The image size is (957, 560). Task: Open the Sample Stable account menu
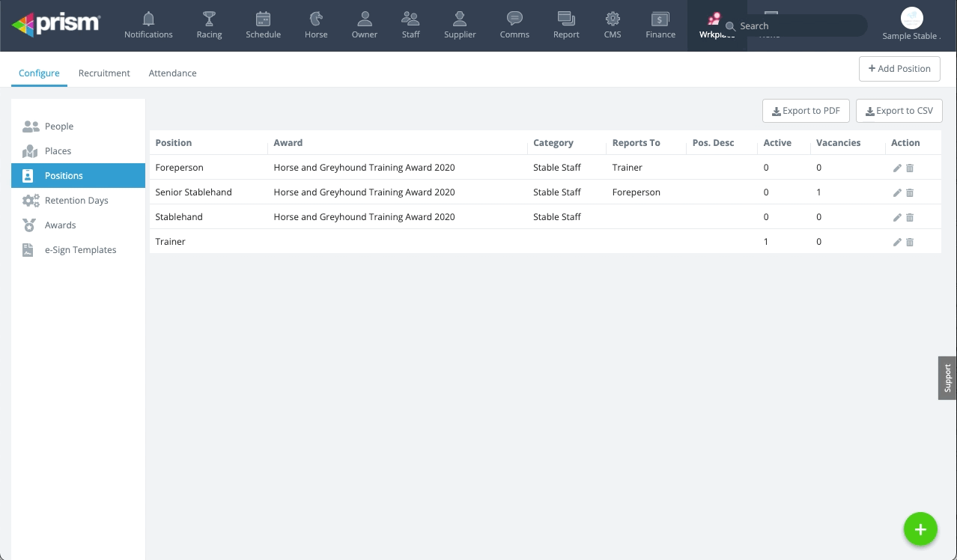(911, 25)
